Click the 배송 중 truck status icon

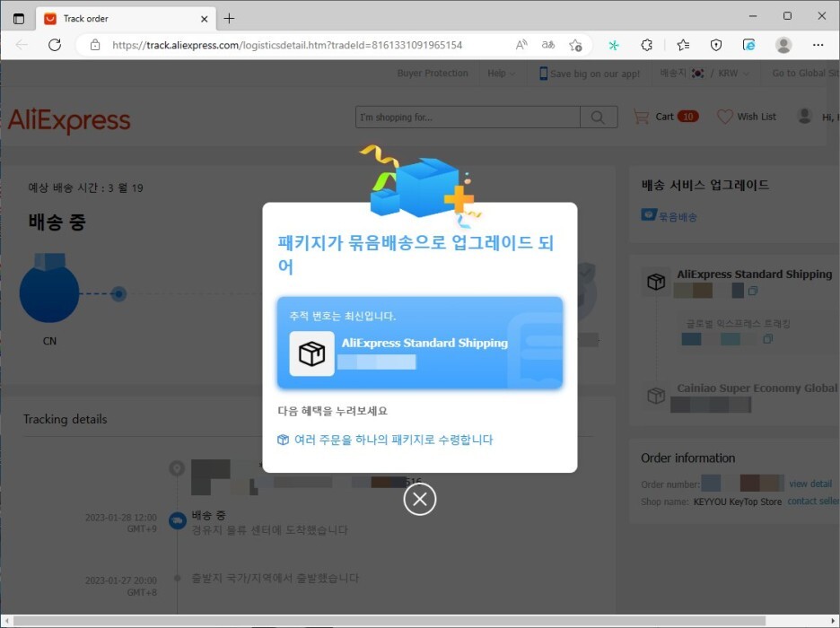click(178, 520)
